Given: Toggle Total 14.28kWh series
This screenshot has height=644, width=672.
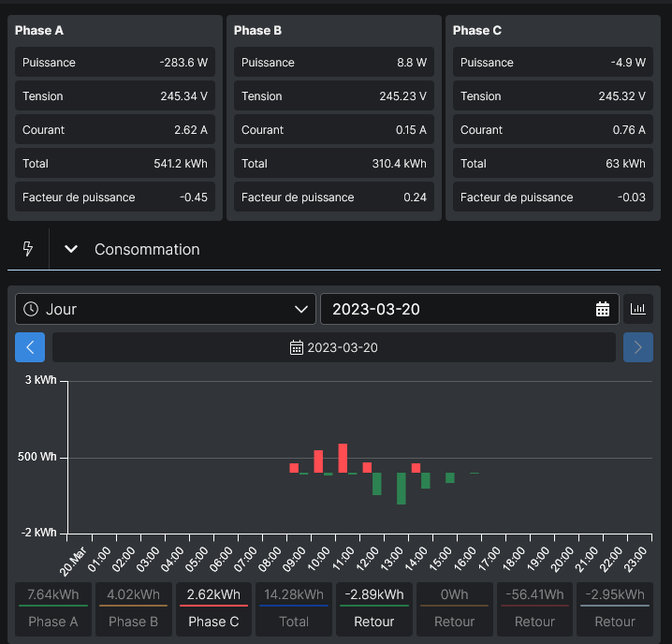Looking at the screenshot, I should [294, 608].
